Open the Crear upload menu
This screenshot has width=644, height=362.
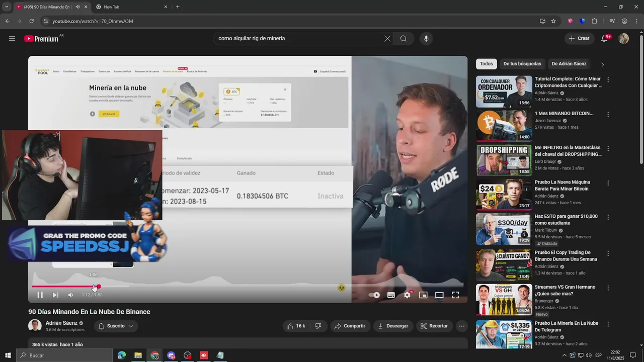(579, 39)
